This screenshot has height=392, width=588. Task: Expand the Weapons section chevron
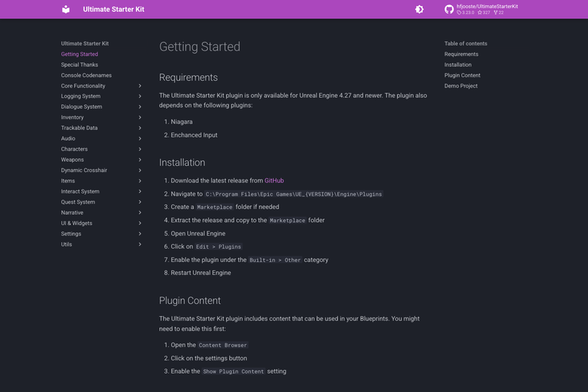click(140, 160)
